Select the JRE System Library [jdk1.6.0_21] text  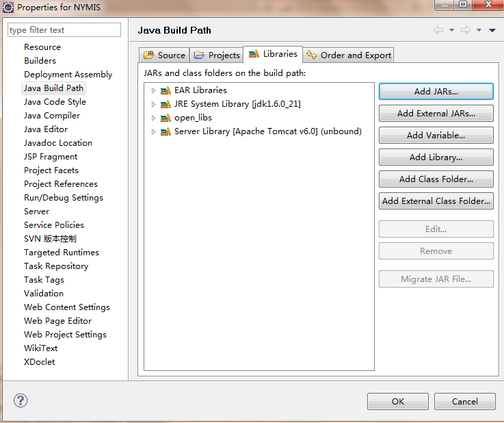coord(237,104)
